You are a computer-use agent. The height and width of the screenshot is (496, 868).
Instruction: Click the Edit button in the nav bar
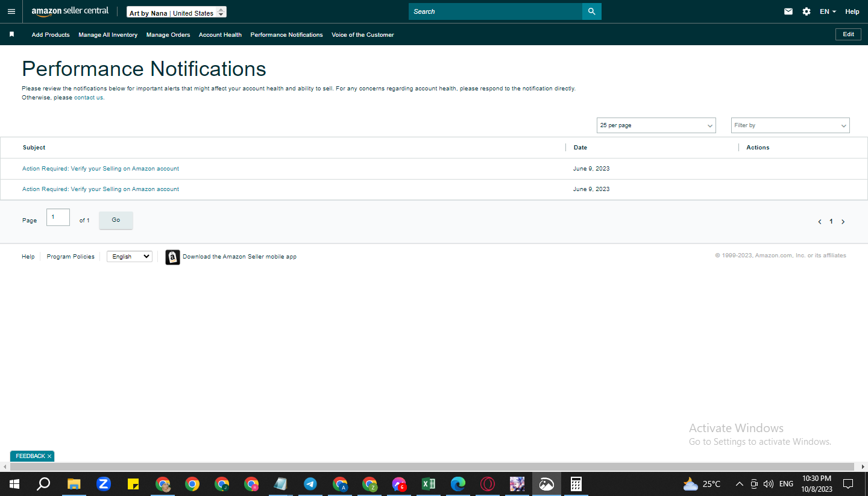click(x=848, y=34)
